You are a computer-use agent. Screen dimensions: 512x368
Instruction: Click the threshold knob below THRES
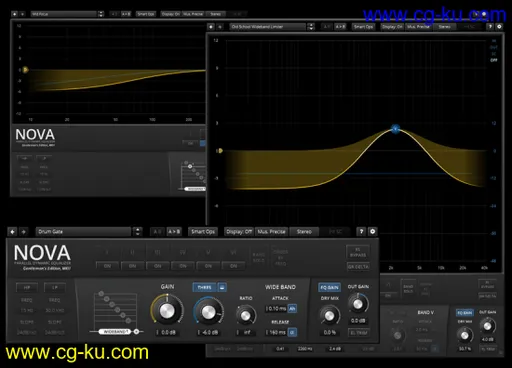click(209, 312)
